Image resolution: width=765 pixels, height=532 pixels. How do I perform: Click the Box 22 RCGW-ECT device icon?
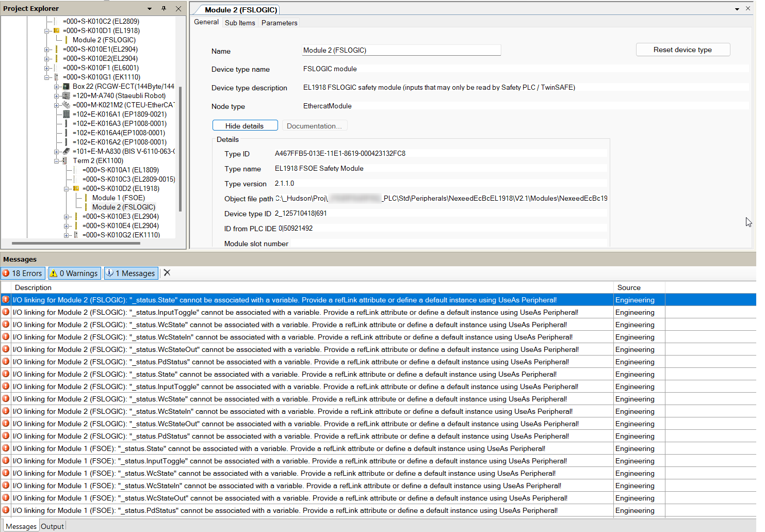click(x=66, y=86)
